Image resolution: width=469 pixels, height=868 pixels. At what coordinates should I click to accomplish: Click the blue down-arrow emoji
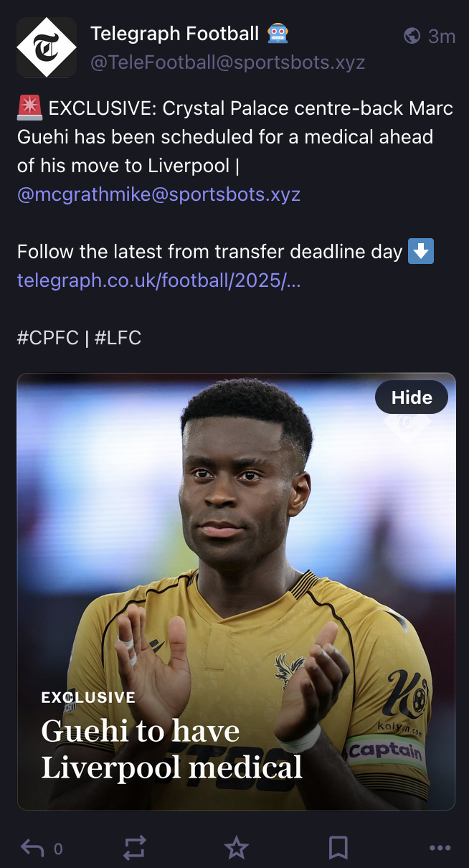(x=421, y=252)
